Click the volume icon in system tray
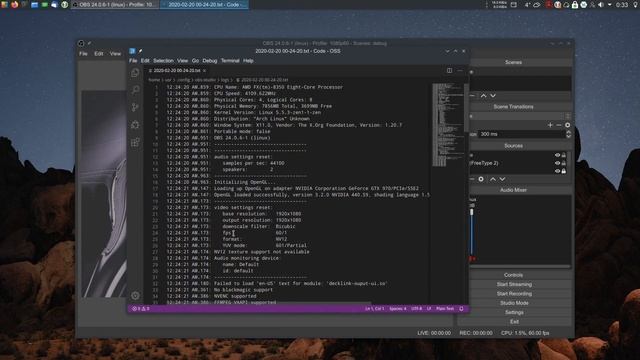Image resolution: width=640 pixels, height=360 pixels. pyautogui.click(x=601, y=4)
